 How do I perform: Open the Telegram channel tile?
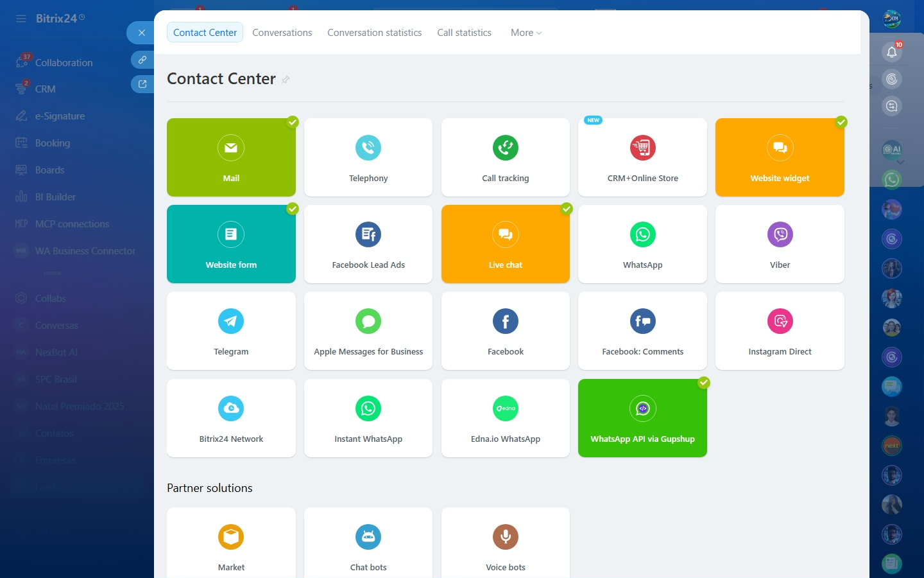(231, 331)
